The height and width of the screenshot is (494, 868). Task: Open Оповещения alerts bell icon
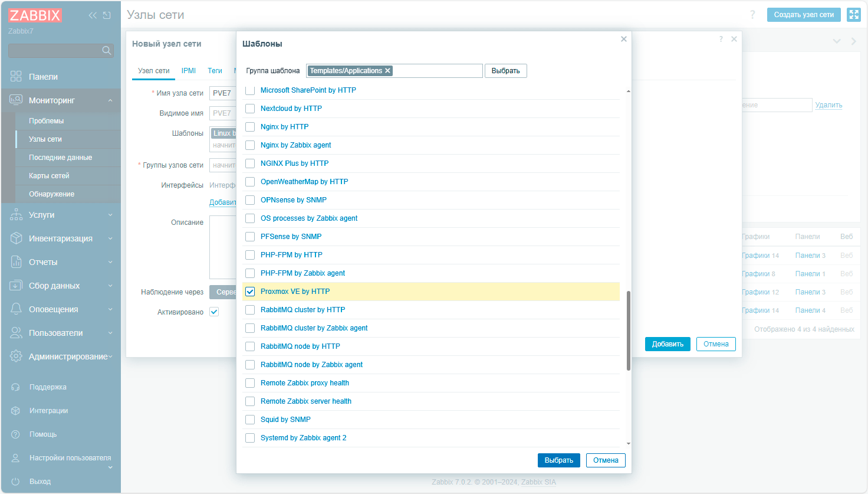(16, 309)
